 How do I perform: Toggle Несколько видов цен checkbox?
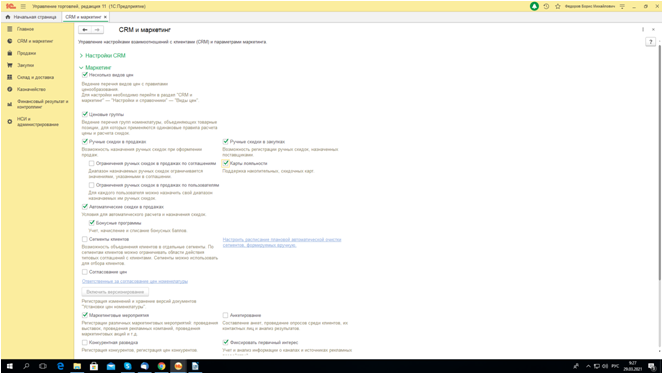(x=85, y=75)
